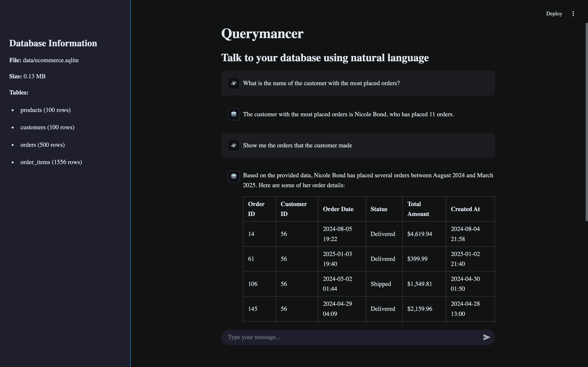Open the three-dot main menu
The image size is (588, 367).
point(573,14)
